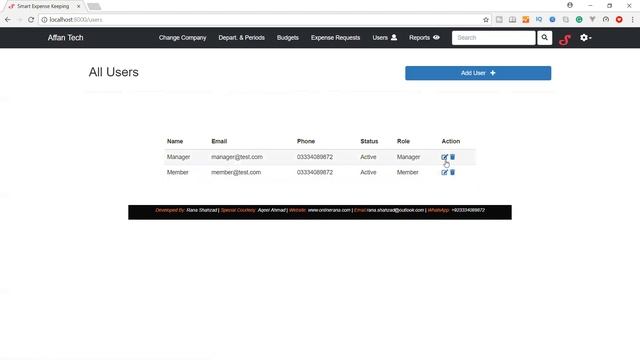Click the Status column header
Image resolution: width=640 pixels, height=360 pixels.
click(369, 141)
